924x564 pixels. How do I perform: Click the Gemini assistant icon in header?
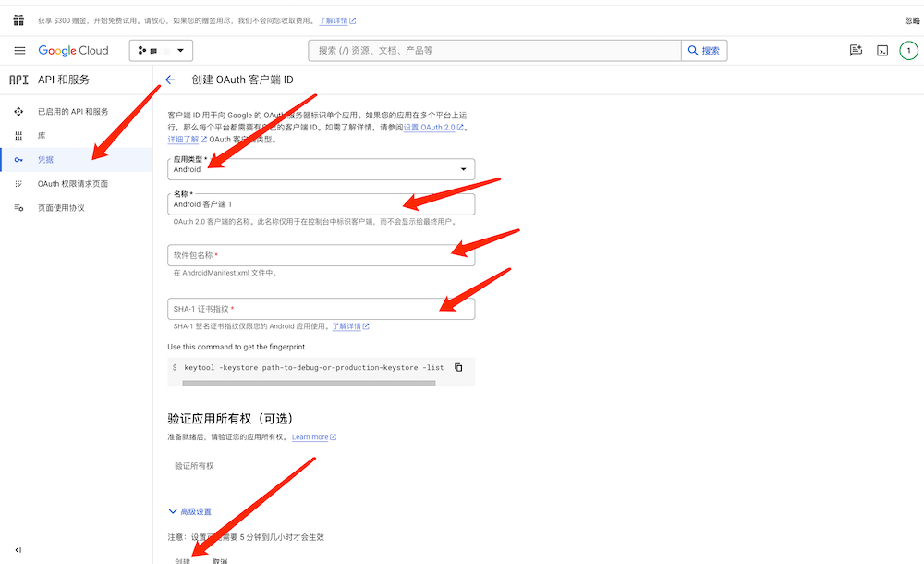[x=856, y=51]
